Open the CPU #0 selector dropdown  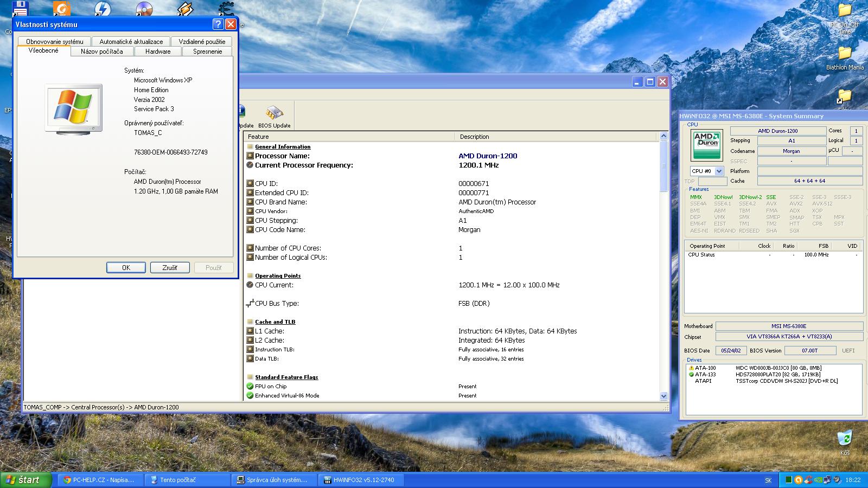719,171
